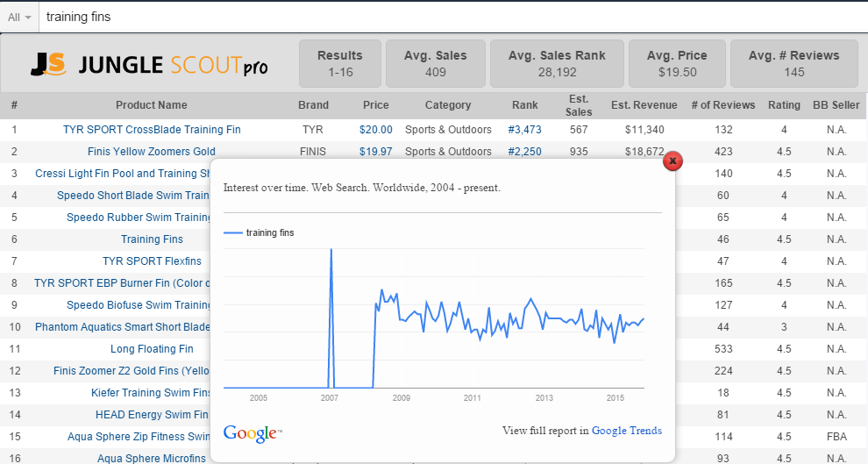The image size is (868, 464).
Task: Sort by # of Reviews column header
Action: pos(723,105)
